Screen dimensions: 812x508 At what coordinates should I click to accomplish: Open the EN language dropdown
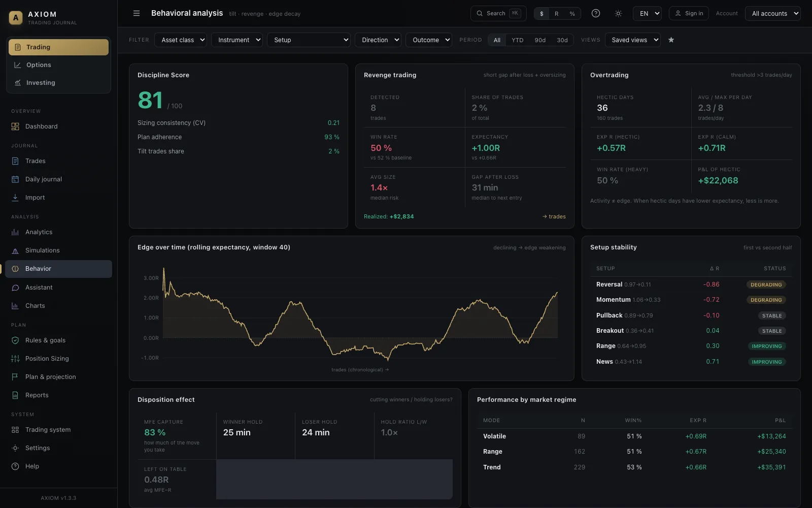647,14
